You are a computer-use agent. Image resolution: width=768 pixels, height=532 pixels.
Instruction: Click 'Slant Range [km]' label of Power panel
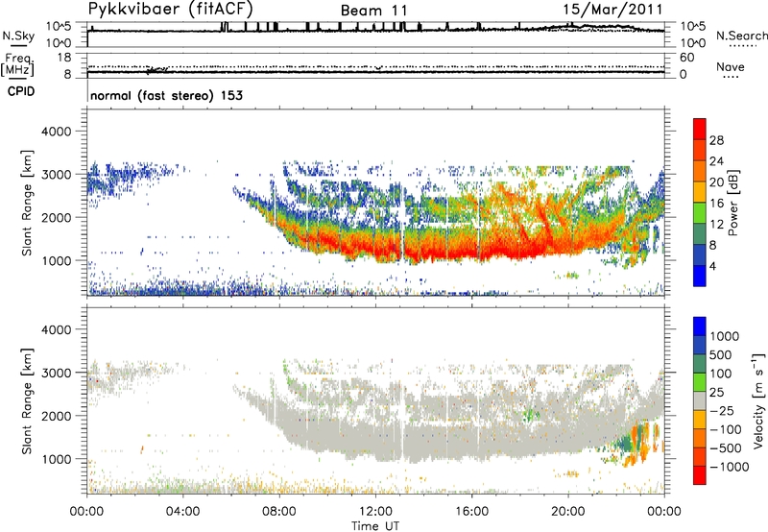[x=27, y=203]
